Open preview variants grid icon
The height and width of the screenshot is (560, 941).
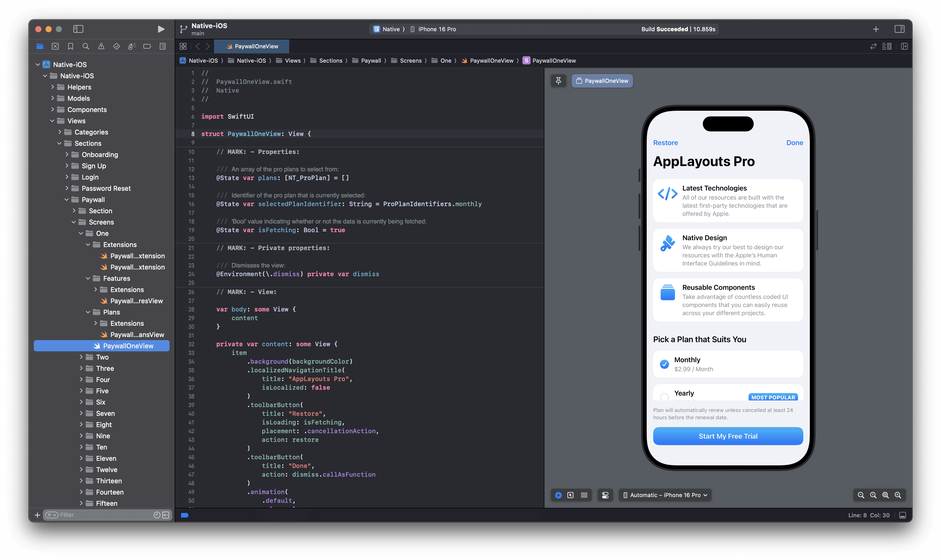point(584,495)
